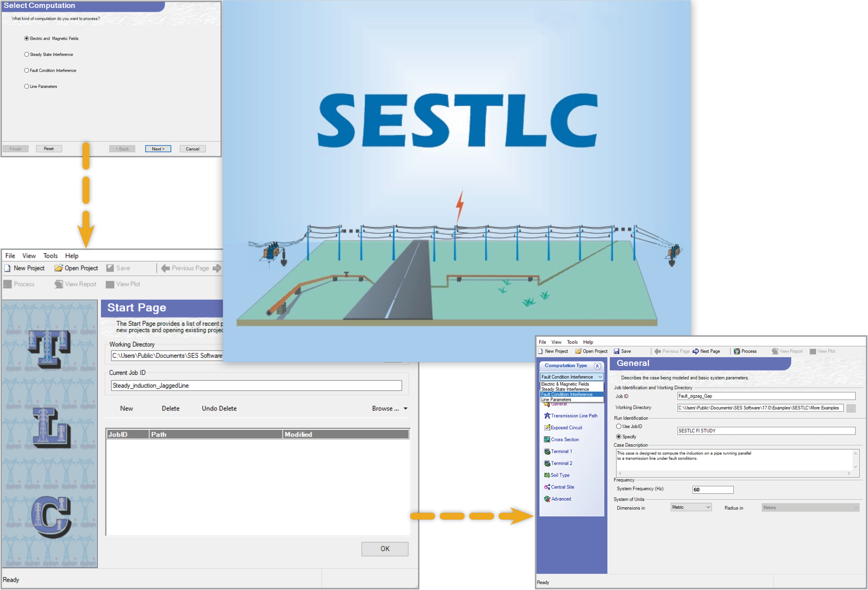The image size is (868, 590).
Task: Click the Back button in wizard
Action: coord(122,149)
